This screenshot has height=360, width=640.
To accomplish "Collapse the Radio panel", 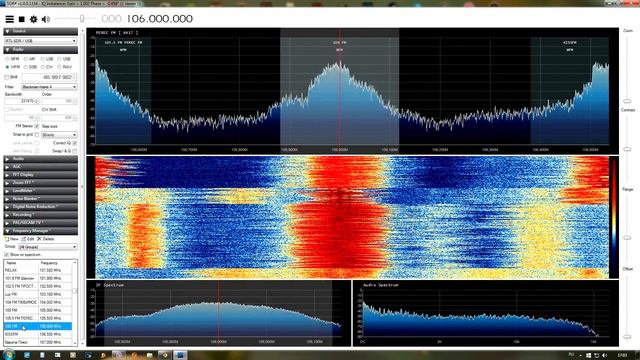I will pyautogui.click(x=40, y=50).
